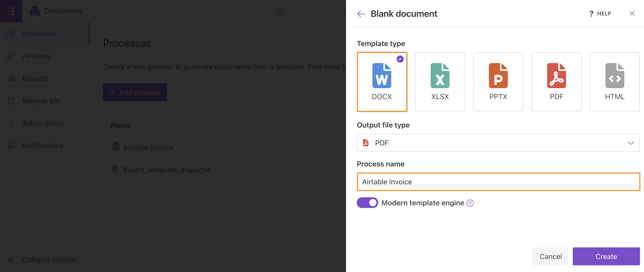This screenshot has height=272, width=644.
Task: Select the XLSX template type
Action: click(440, 82)
